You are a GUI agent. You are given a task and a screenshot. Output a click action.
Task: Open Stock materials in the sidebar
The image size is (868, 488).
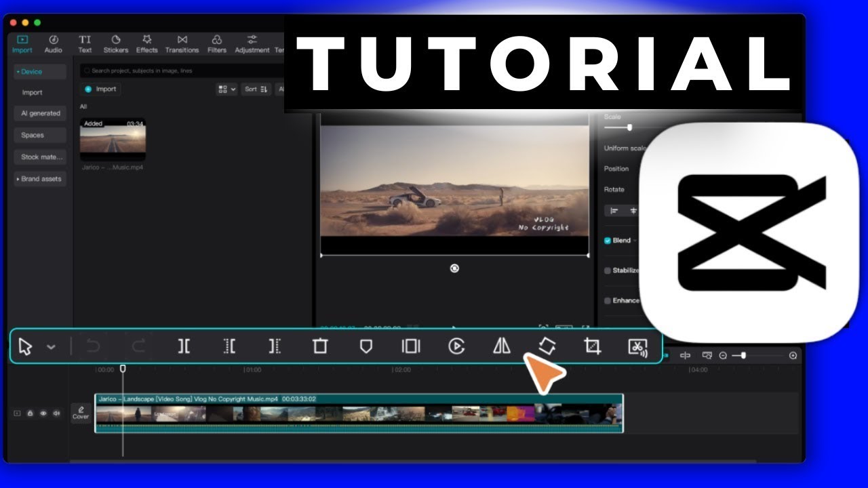tap(40, 157)
